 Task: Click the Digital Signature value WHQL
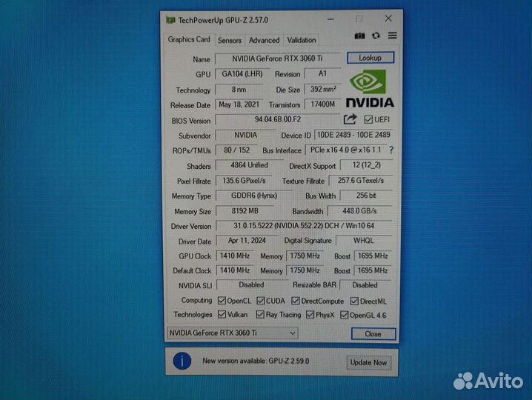364,241
